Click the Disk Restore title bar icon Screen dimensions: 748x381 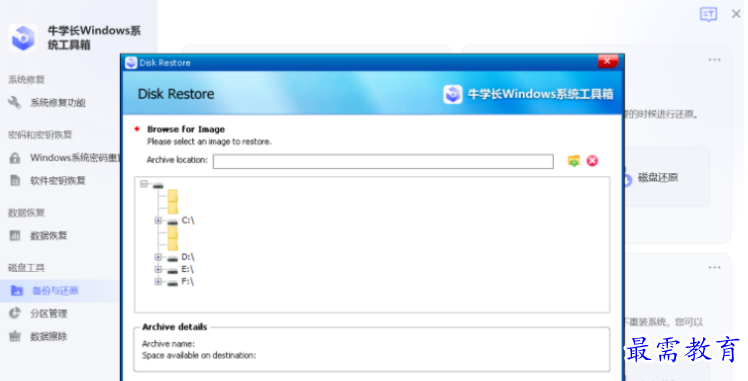pos(131,62)
